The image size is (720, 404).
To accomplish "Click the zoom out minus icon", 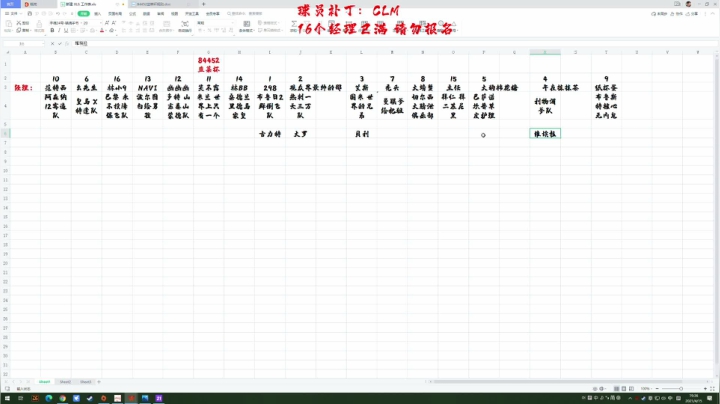I will tap(657, 388).
